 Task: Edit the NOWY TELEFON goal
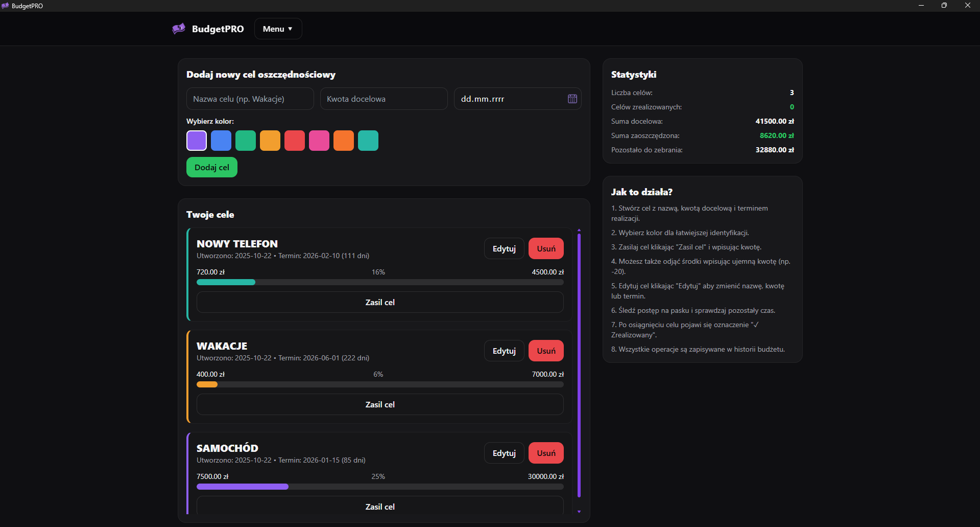tap(504, 249)
